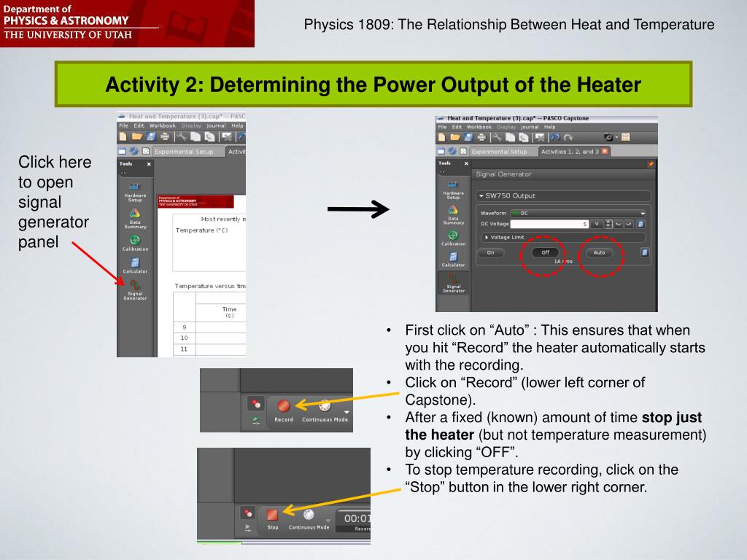Viewport: 747px width, 560px height.
Task: Collapse the SW750 Output section
Action: point(481,195)
